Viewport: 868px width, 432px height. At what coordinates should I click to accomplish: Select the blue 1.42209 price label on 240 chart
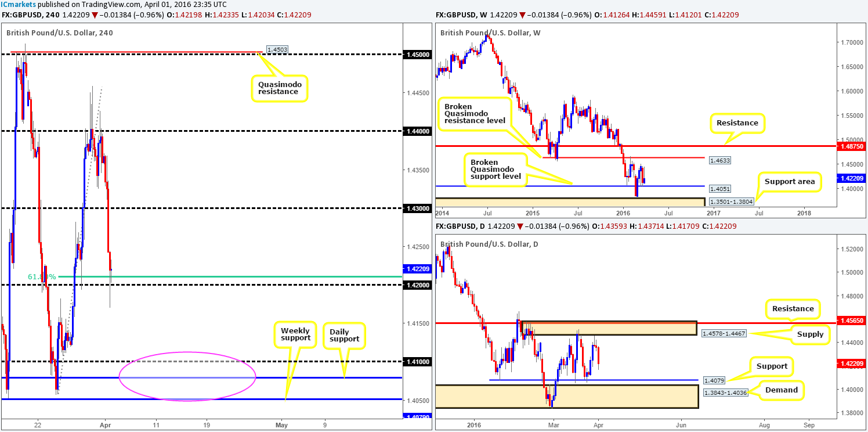[416, 269]
